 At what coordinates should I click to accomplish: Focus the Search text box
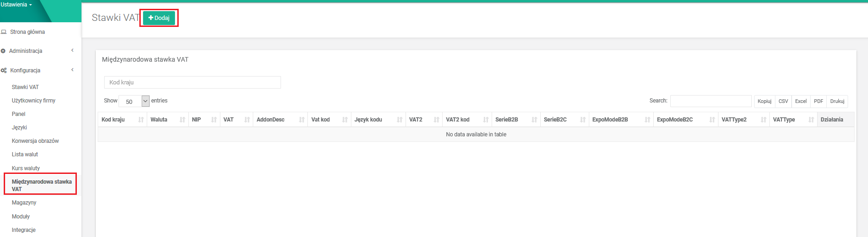710,101
